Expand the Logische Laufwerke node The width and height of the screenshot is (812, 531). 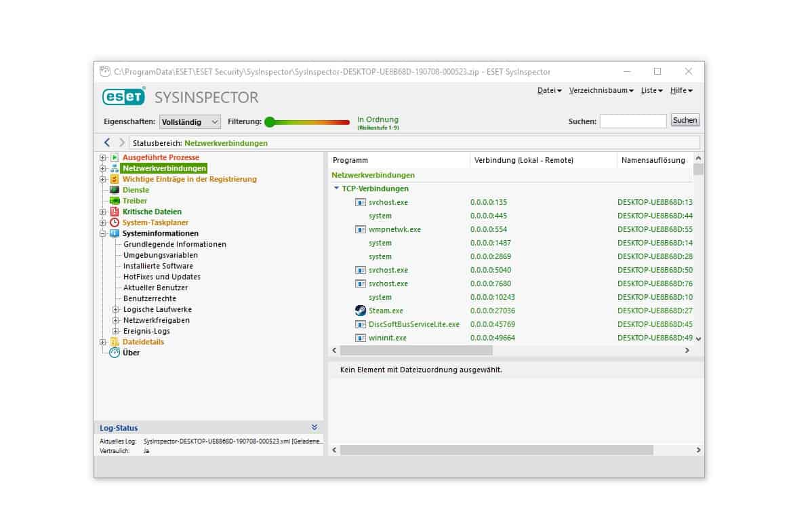[116, 309]
